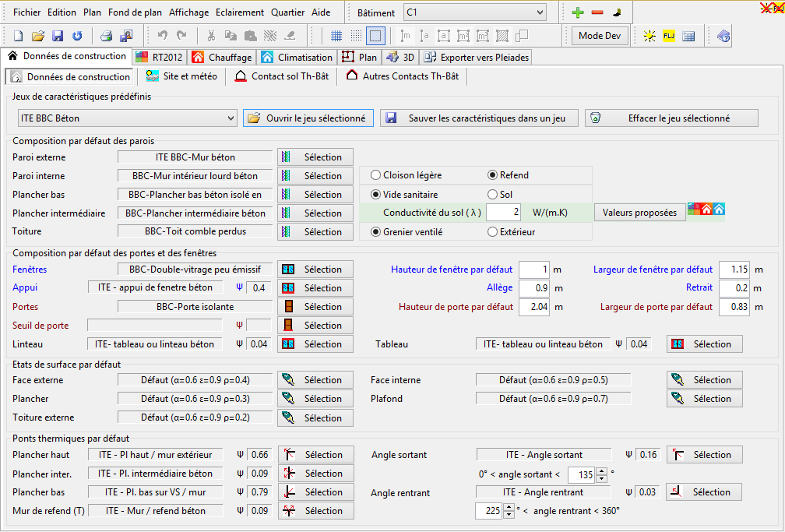Expand the ITE BBC Béton preset dropdown
Viewport: 785px width, 532px height.
[230, 118]
